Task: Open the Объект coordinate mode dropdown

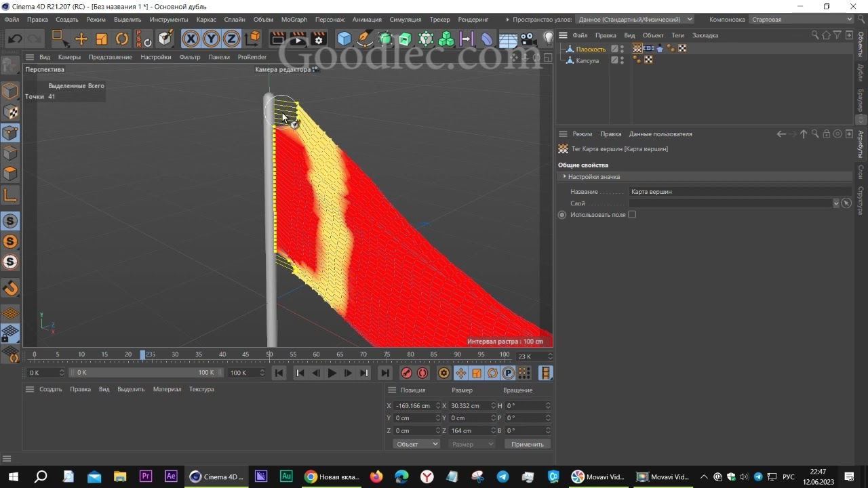Action: 416,444
